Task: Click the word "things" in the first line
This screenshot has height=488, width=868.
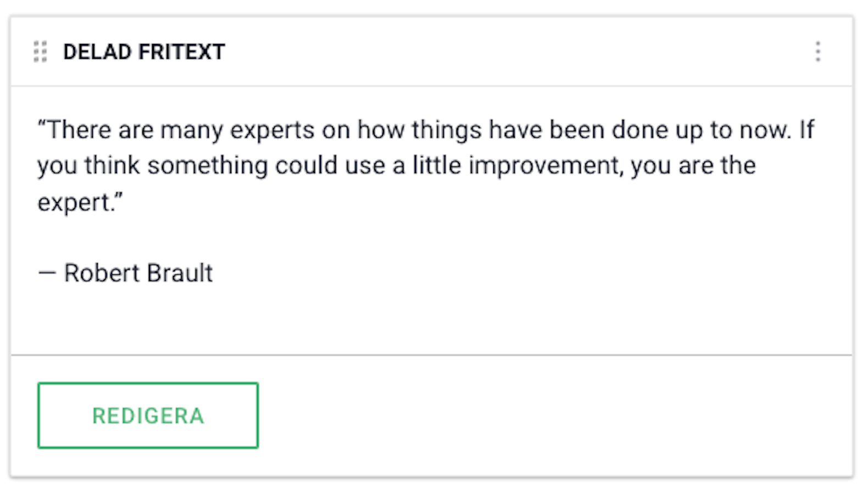Action: (447, 131)
